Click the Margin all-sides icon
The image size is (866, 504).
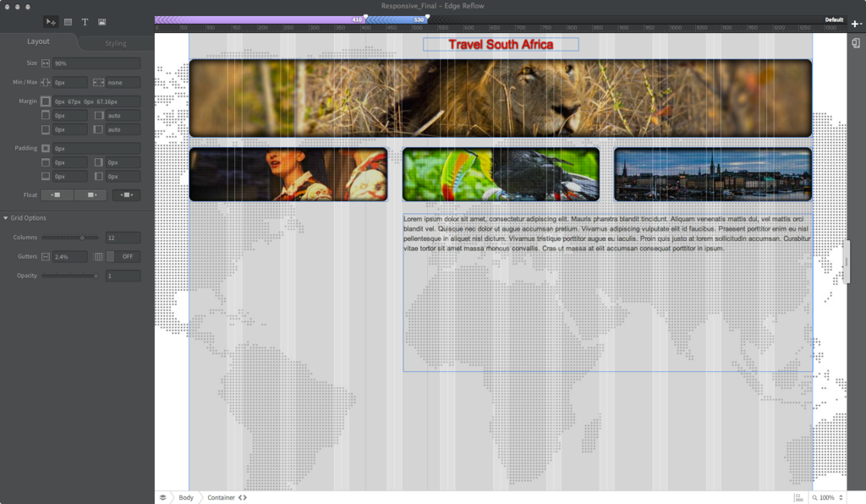(x=46, y=101)
